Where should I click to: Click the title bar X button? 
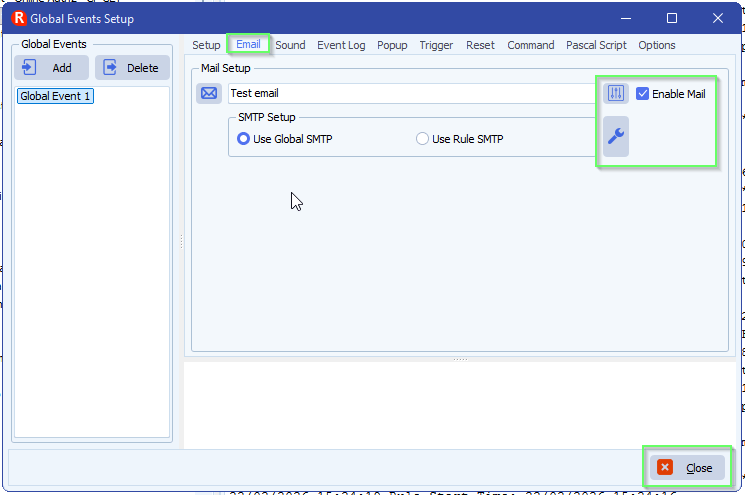click(717, 19)
